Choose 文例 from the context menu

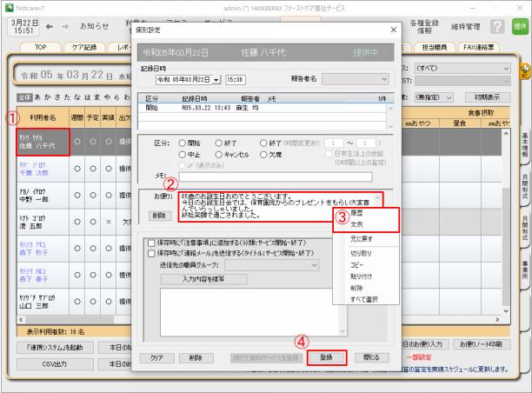(356, 223)
